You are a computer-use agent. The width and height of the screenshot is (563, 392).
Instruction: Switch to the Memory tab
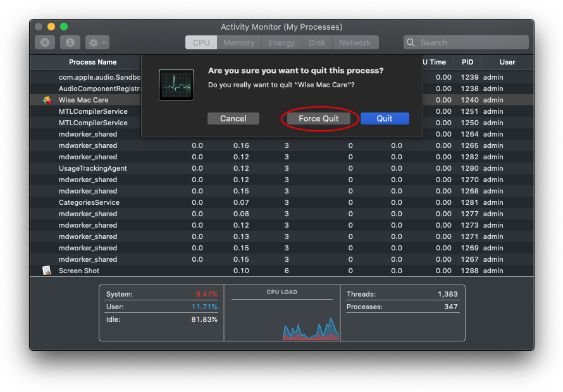coord(239,43)
